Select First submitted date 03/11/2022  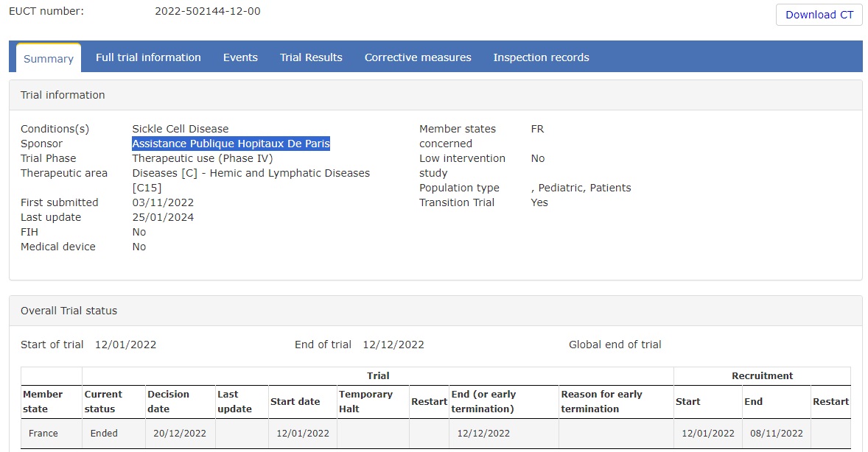(x=163, y=202)
